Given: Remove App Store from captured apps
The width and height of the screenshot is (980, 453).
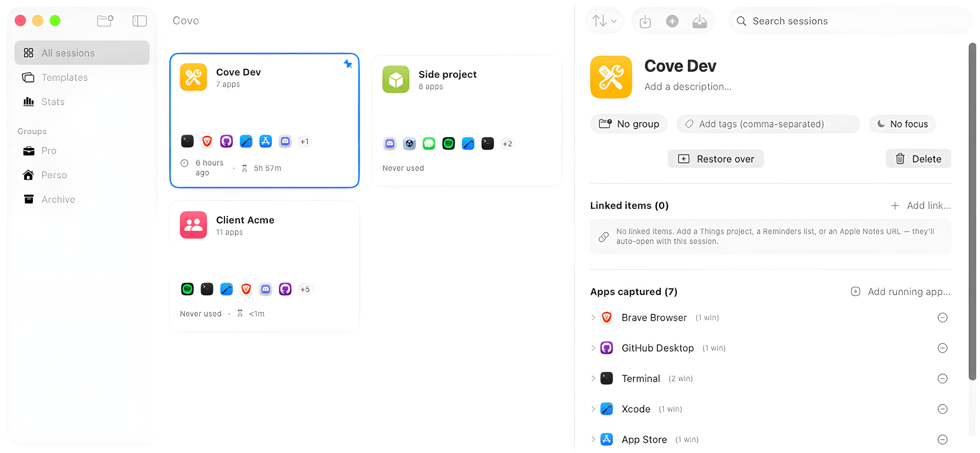Looking at the screenshot, I should pyautogui.click(x=942, y=440).
